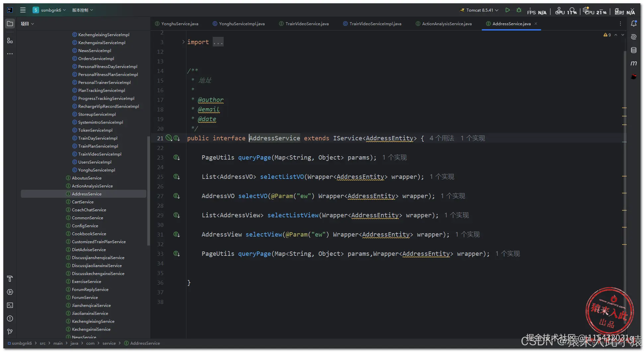
Task: Select YonghuServiceImpl in the project tree
Action: pyautogui.click(x=97, y=170)
